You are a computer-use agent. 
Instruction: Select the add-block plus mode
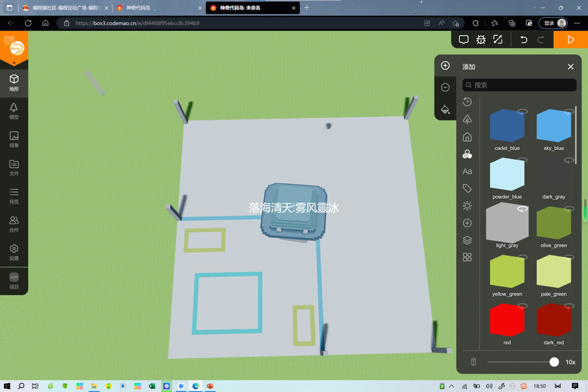coord(445,66)
